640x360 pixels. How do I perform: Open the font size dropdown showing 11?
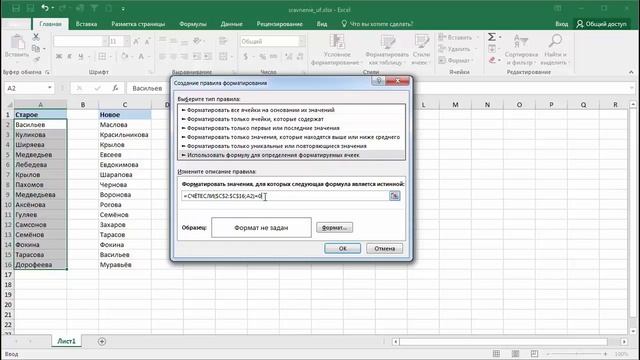click(x=126, y=41)
